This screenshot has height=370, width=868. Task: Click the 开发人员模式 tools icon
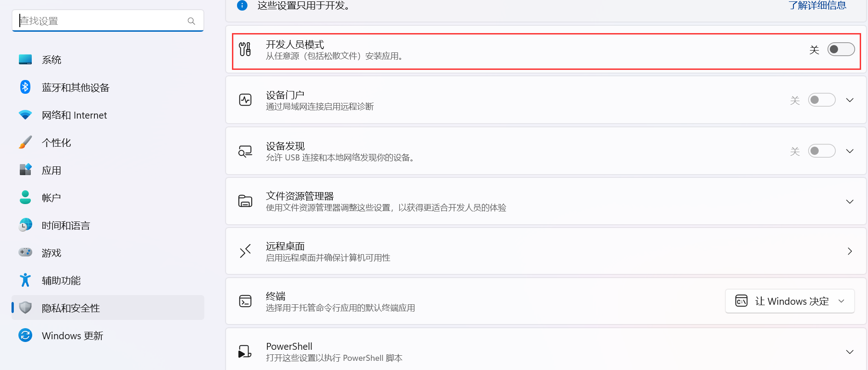(x=245, y=49)
